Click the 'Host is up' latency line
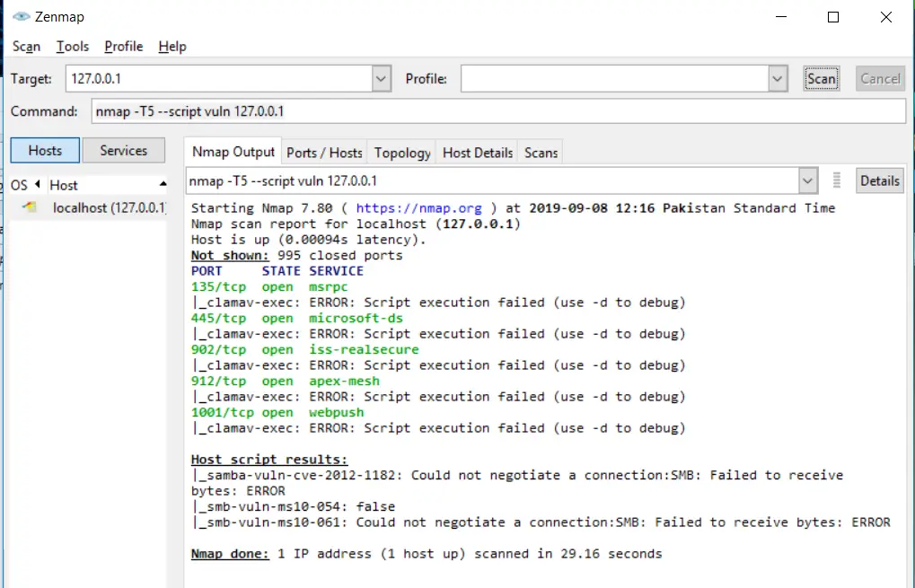This screenshot has height=588, width=915. coord(309,240)
